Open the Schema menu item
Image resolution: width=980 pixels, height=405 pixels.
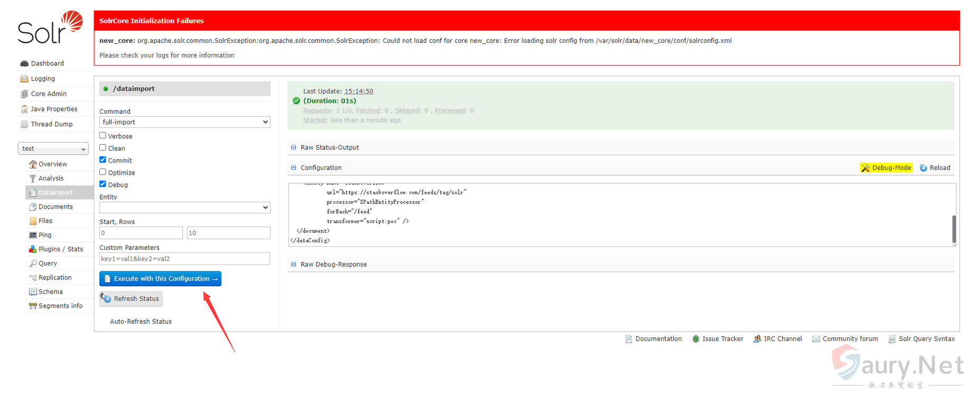(51, 292)
